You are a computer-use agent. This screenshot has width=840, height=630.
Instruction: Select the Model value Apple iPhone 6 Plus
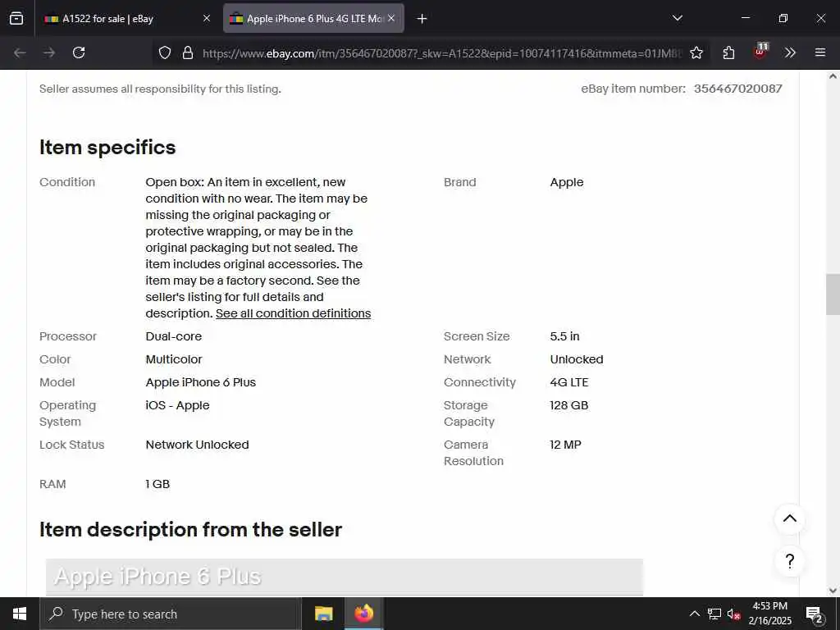click(x=200, y=382)
